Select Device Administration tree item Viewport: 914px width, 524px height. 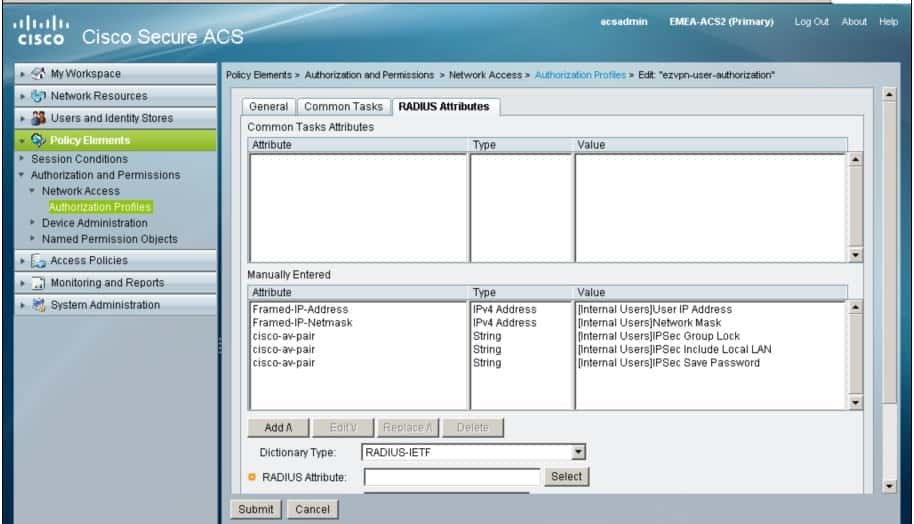click(94, 223)
